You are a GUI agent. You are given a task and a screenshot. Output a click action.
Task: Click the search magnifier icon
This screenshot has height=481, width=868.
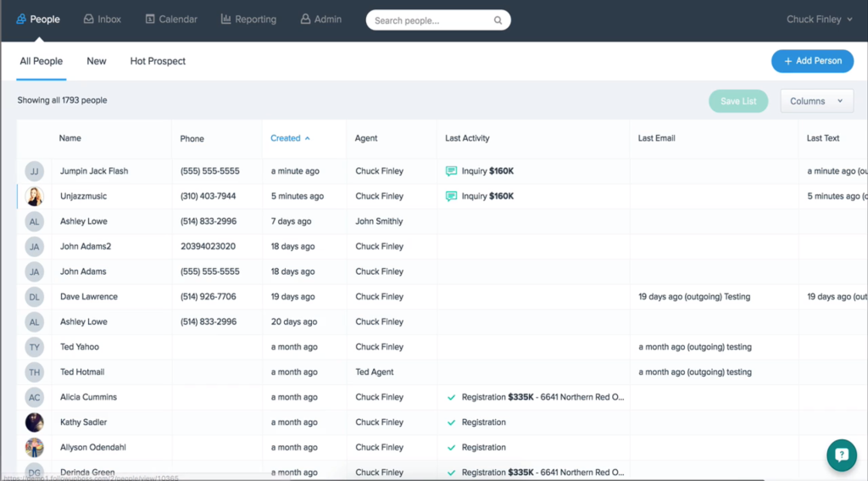pyautogui.click(x=498, y=20)
